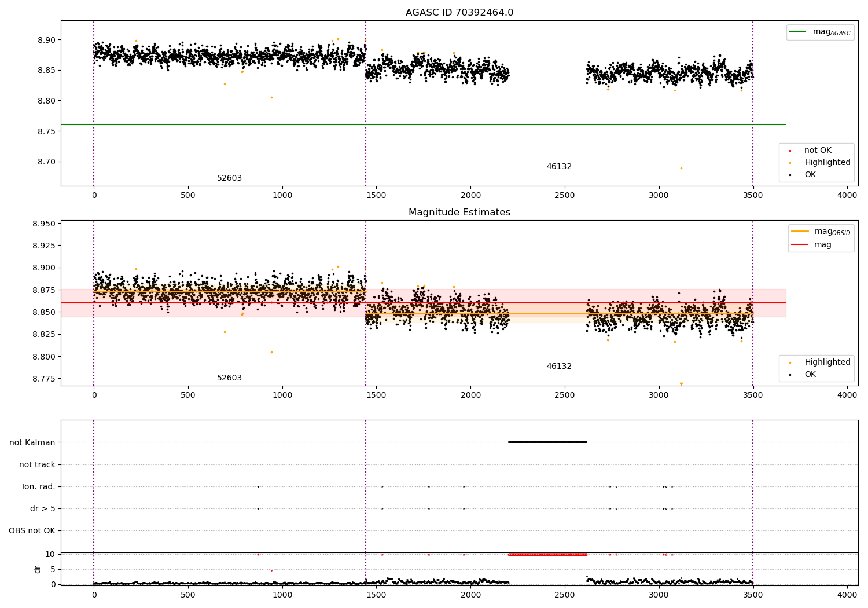The height and width of the screenshot is (608, 868).
Task: Click the 'Magnitude Estimates' plot title
Action: (x=459, y=213)
